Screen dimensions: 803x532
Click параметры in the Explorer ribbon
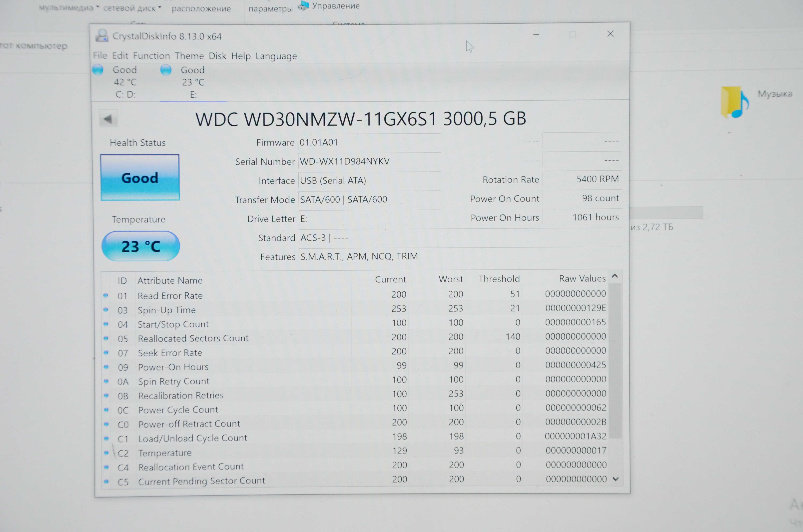pos(270,9)
